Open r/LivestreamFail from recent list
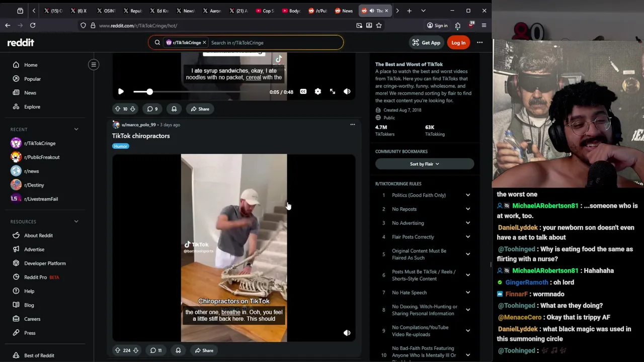 [x=41, y=199]
